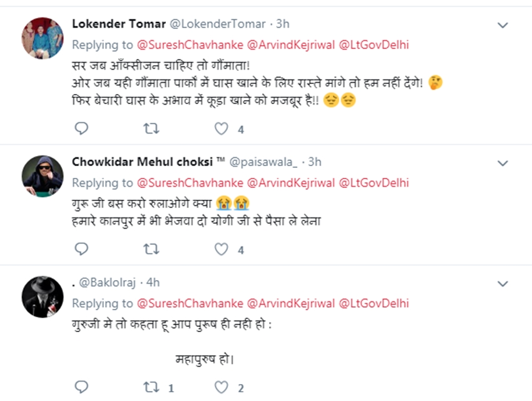Retweet the BakloIraj tweet
Screen dimensions: 532x401
151,387
